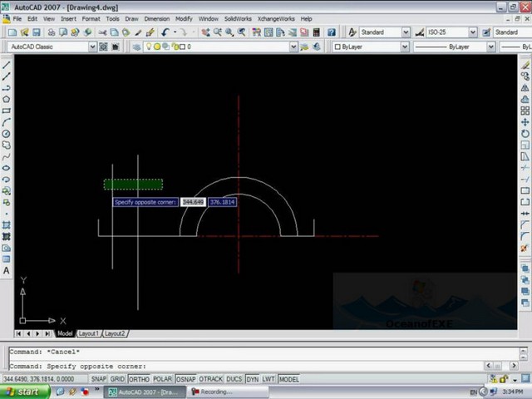Viewport: 532px width, 399px height.
Task: Click the Zoom Realtime magnifier icon
Action: 218,32
